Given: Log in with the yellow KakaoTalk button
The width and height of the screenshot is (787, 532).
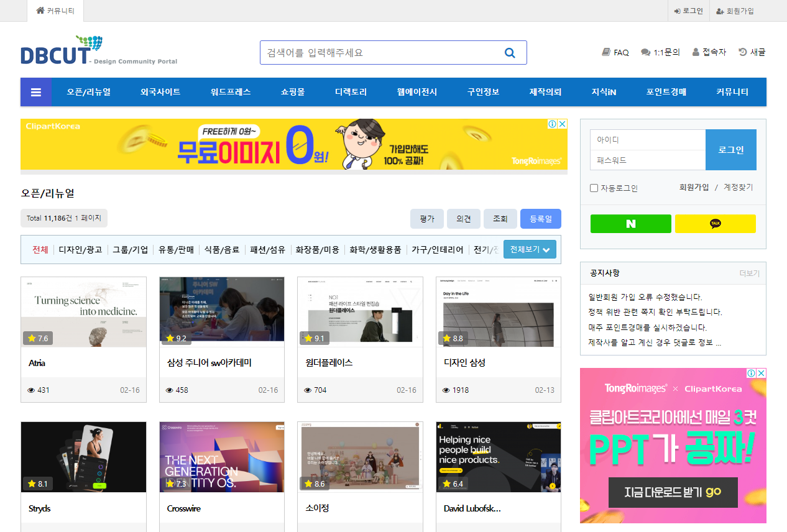Looking at the screenshot, I should (x=716, y=224).
